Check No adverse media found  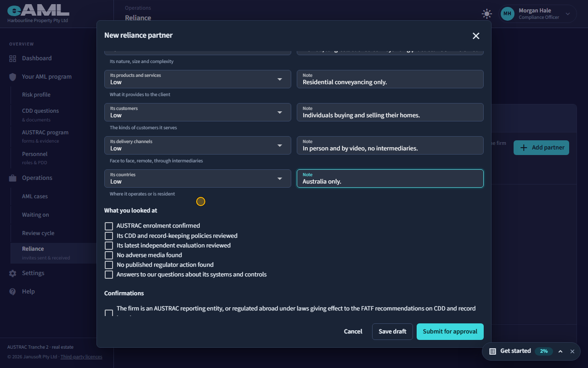(x=109, y=255)
